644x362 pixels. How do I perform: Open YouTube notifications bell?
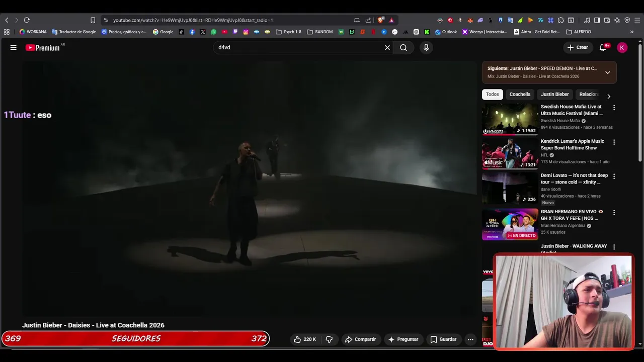[603, 47]
